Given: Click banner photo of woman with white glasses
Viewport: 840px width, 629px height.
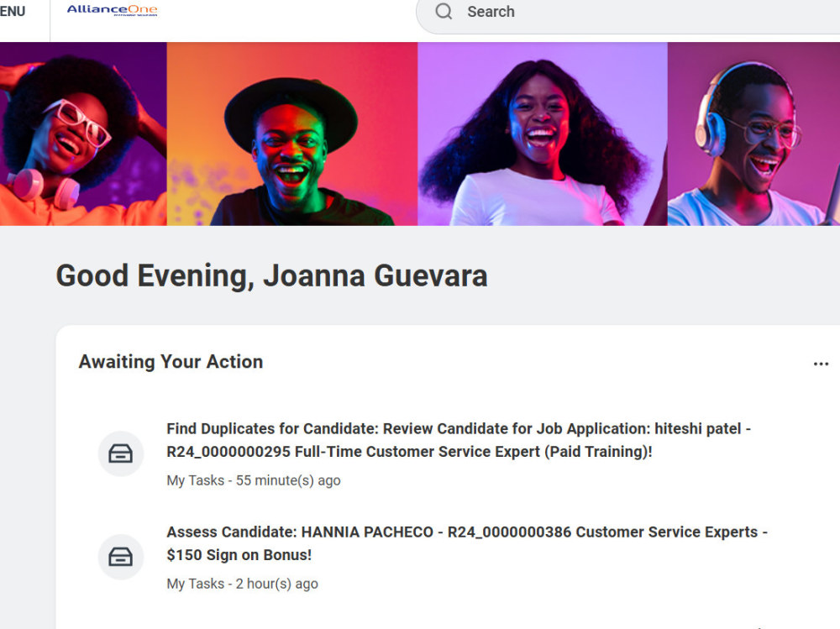Looking at the screenshot, I should [x=83, y=134].
